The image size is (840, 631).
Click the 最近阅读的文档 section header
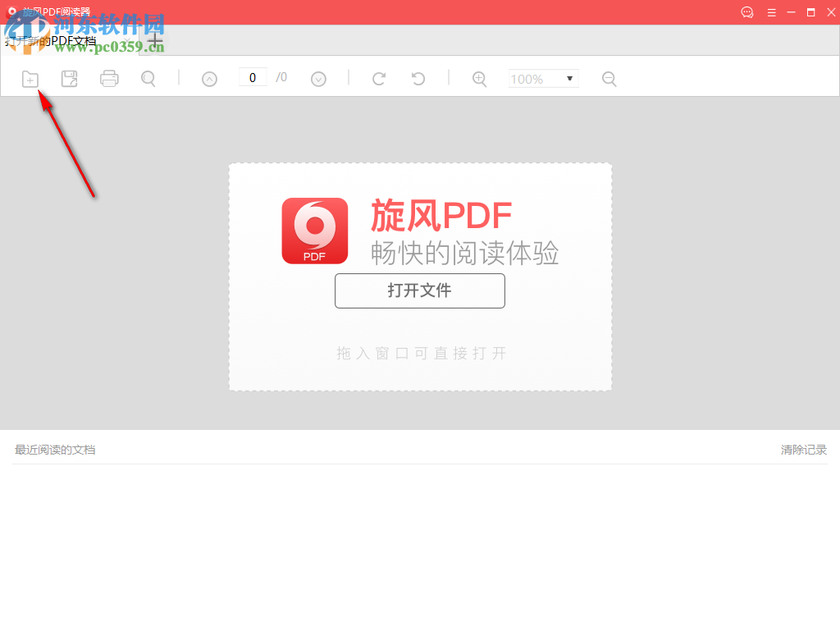point(54,450)
